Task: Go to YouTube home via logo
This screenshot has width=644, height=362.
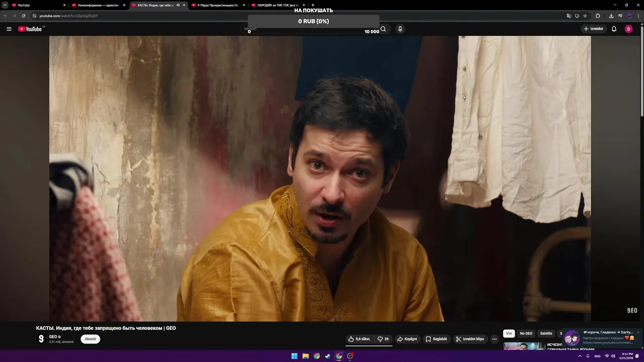Action: pyautogui.click(x=30, y=29)
